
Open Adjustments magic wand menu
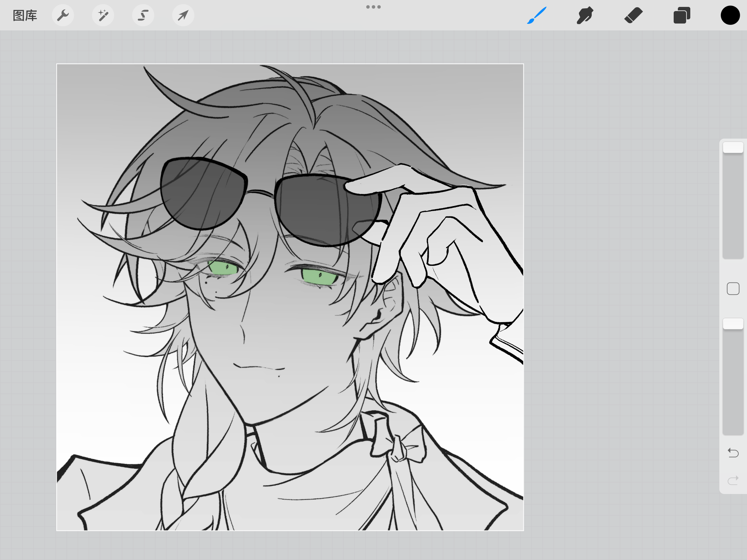[103, 16]
